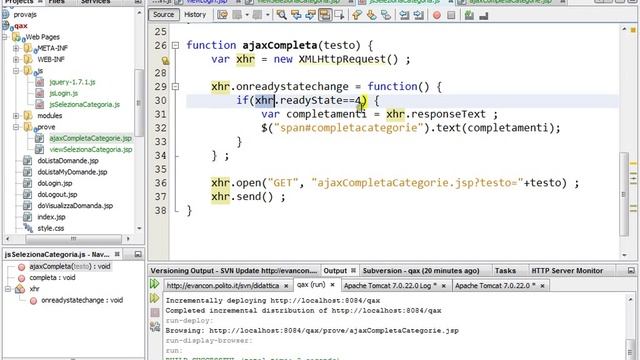640x360 pixels.
Task: Click lightbulb hint icon at line 27
Action: 165,60
